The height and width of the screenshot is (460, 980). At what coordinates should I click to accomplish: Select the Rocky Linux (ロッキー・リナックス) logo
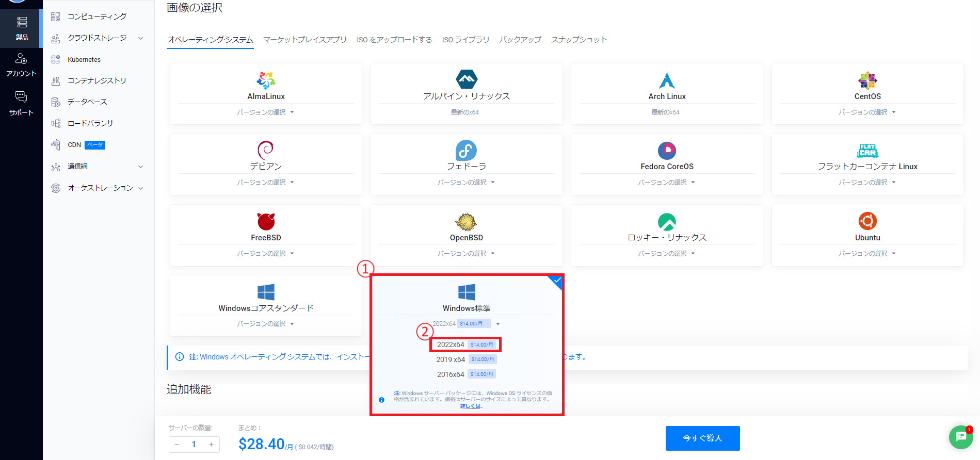[667, 222]
